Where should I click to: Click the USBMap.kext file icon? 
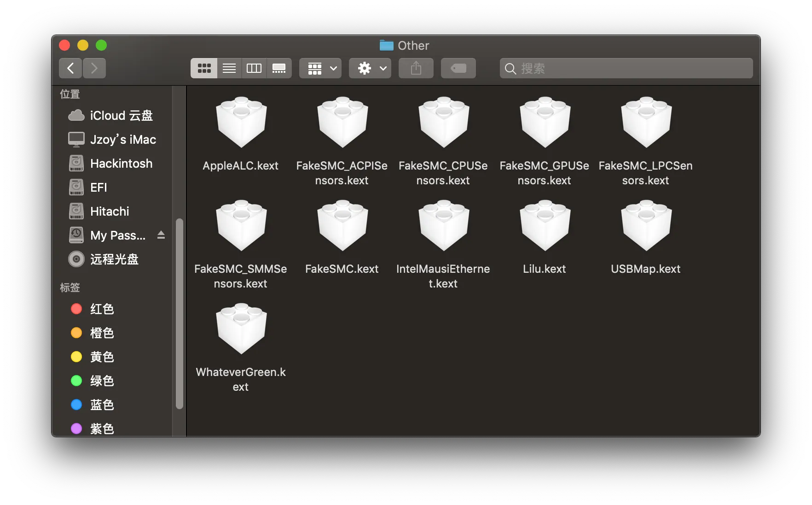[x=646, y=226]
